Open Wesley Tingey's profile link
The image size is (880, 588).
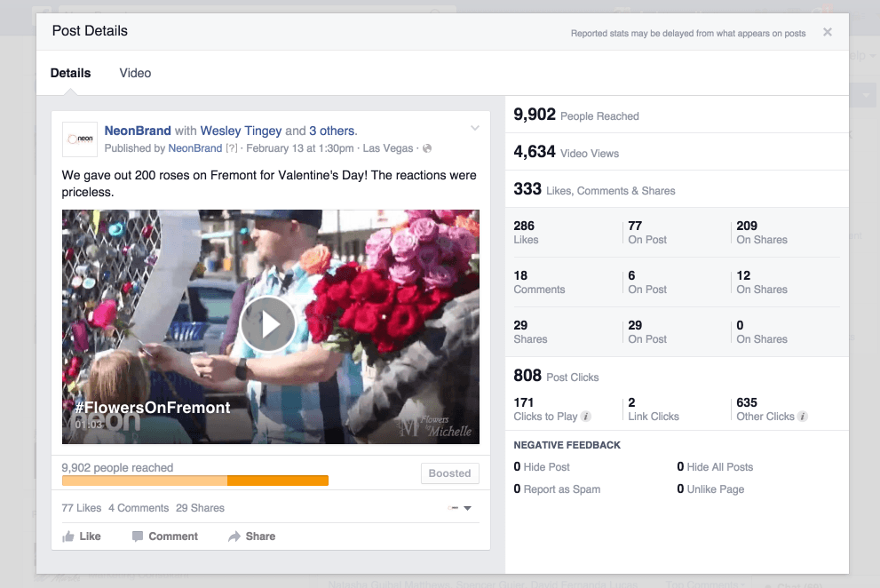(x=241, y=131)
